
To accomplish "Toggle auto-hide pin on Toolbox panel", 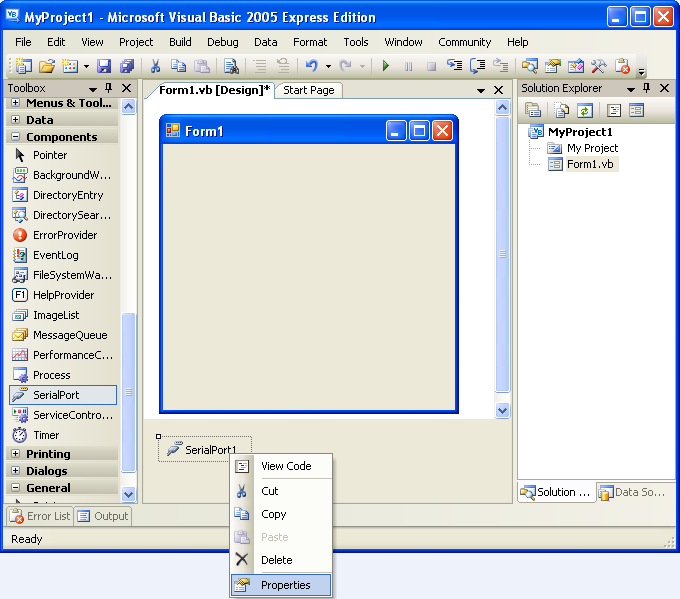I will [108, 88].
